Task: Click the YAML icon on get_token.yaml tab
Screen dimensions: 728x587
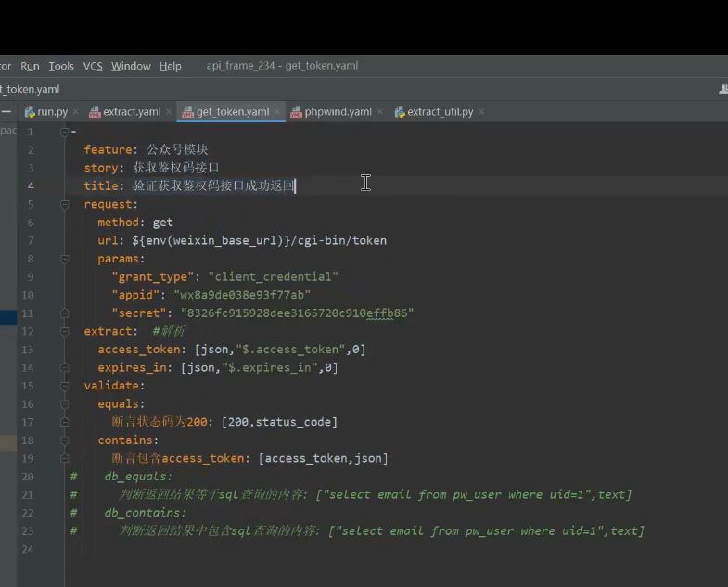Action: click(188, 112)
